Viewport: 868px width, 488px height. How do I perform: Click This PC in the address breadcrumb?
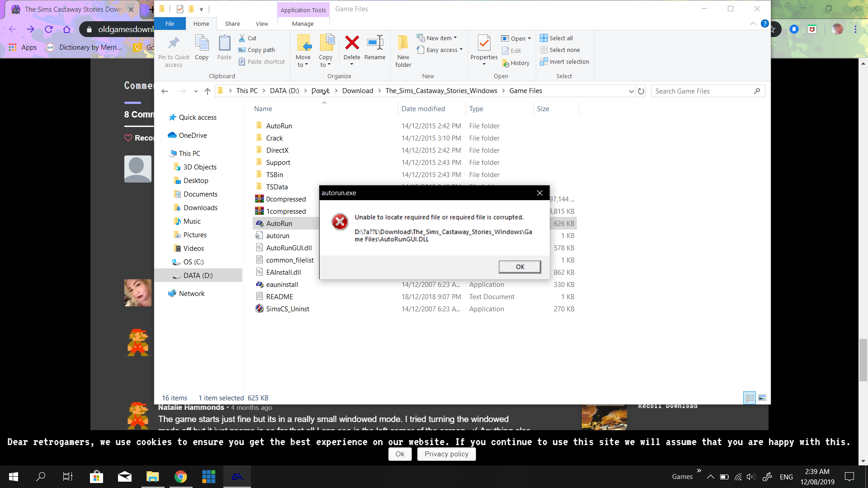247,91
